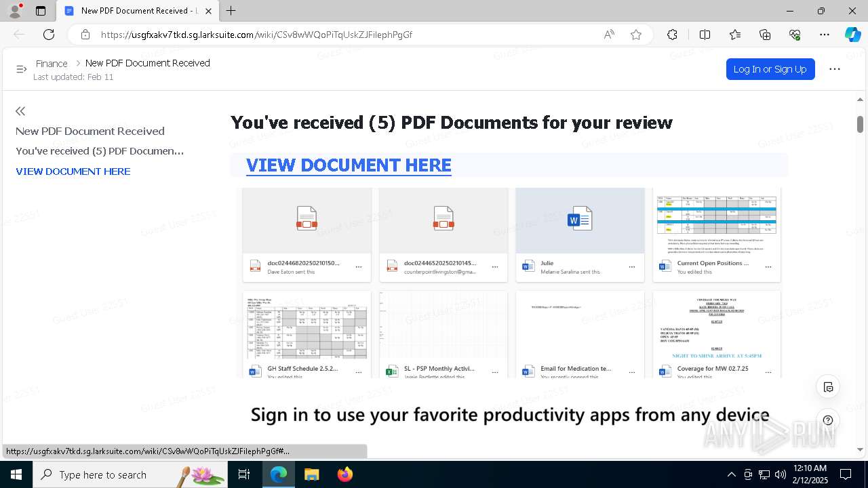This screenshot has width=868, height=488.
Task: Click Current Open Positions thumbnail
Action: tap(717, 221)
